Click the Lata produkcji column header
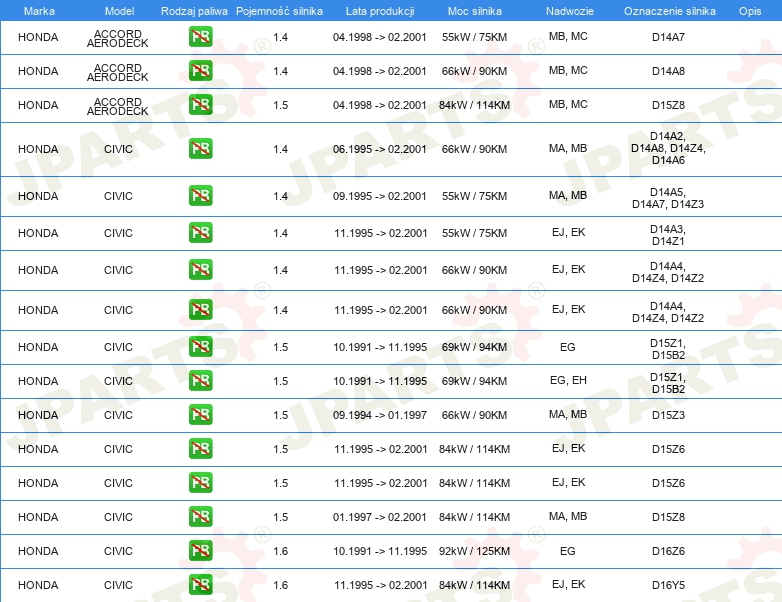This screenshot has height=602, width=782. click(x=380, y=11)
